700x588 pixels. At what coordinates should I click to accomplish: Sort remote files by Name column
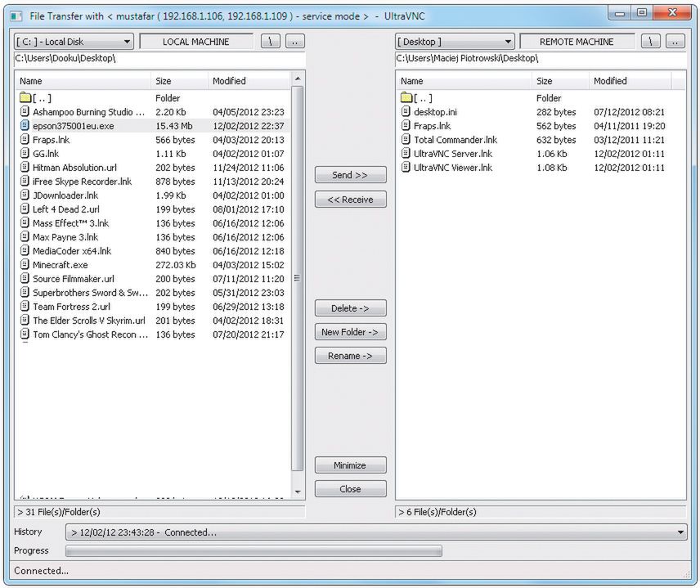[x=464, y=81]
